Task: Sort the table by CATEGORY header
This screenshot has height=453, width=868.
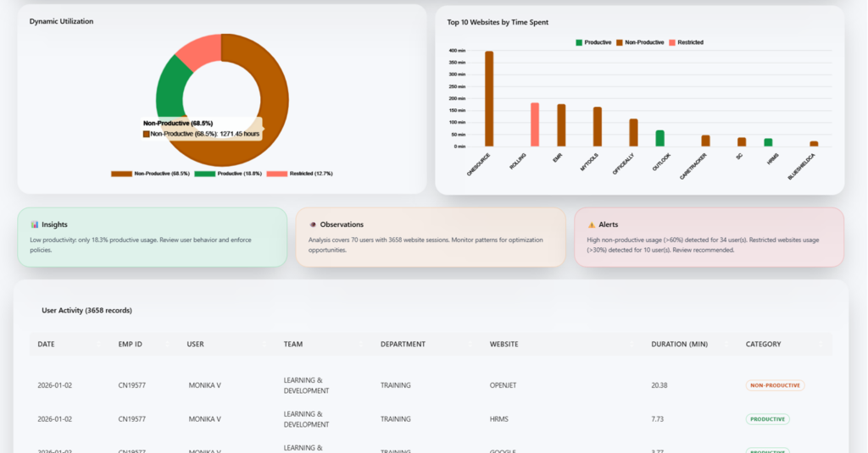Action: tap(763, 344)
